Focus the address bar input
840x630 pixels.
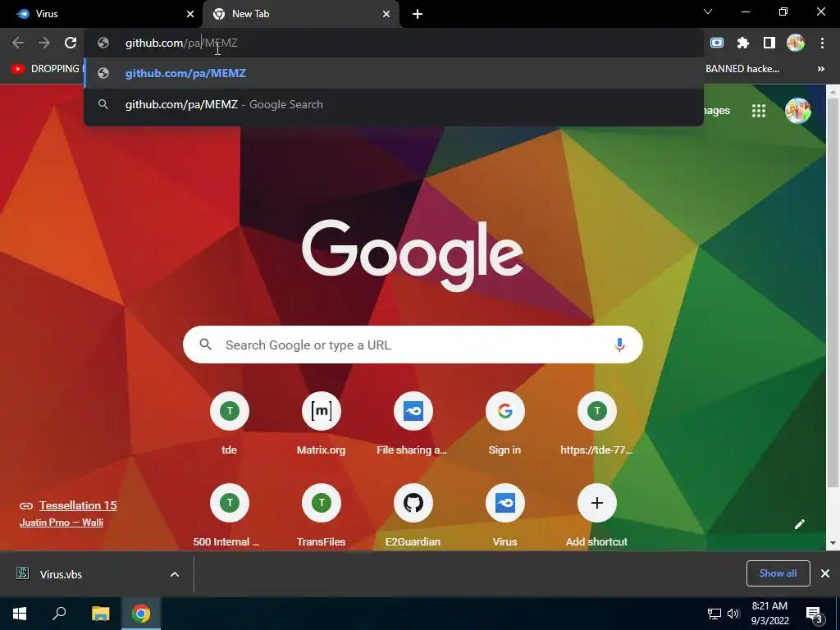pos(394,43)
